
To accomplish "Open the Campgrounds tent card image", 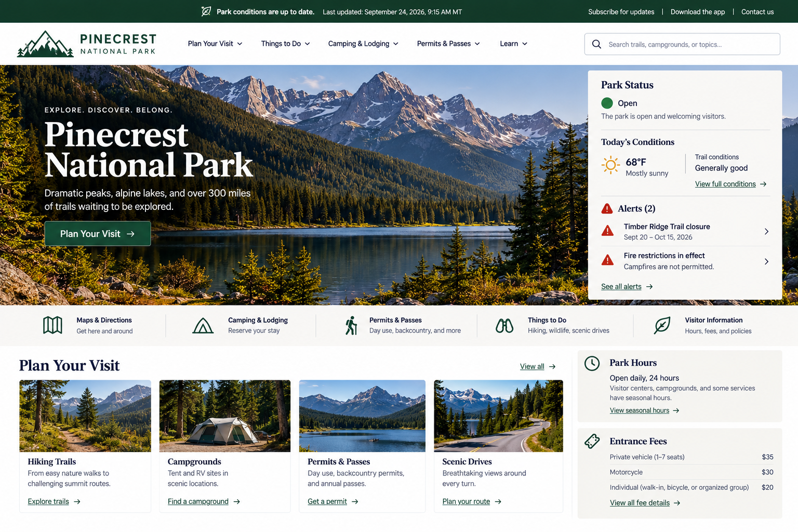I will click(225, 416).
